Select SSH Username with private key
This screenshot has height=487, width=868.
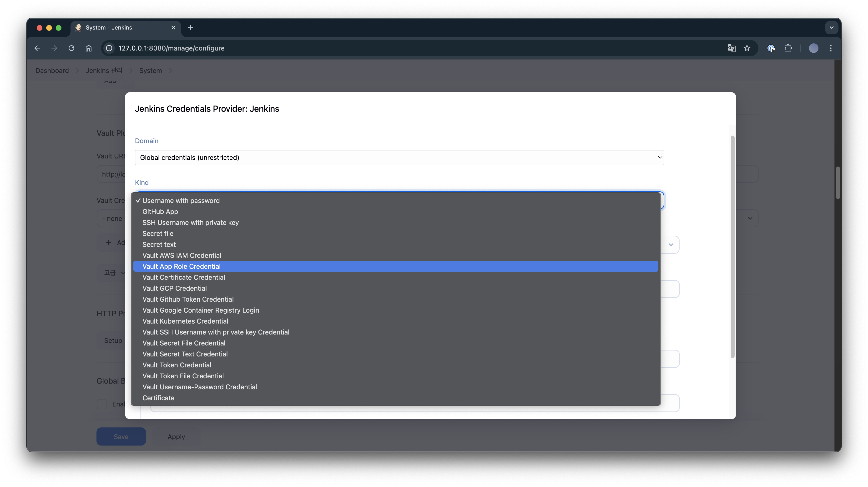pyautogui.click(x=190, y=223)
